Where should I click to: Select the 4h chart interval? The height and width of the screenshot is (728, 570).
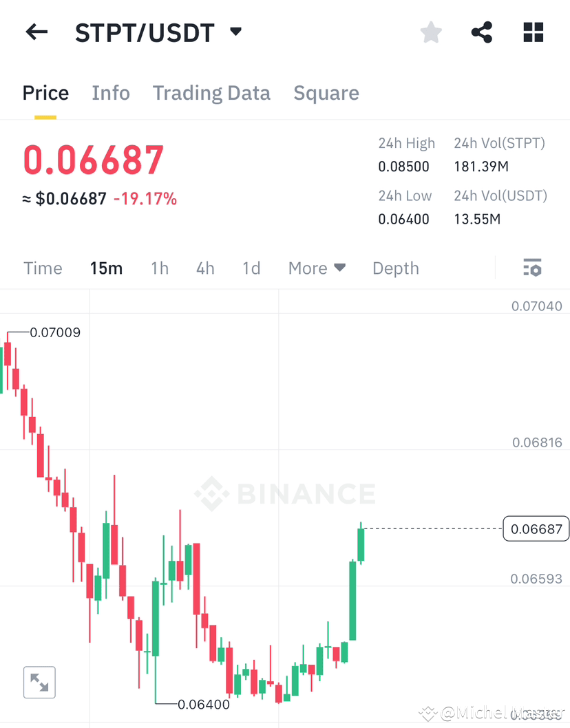point(205,268)
